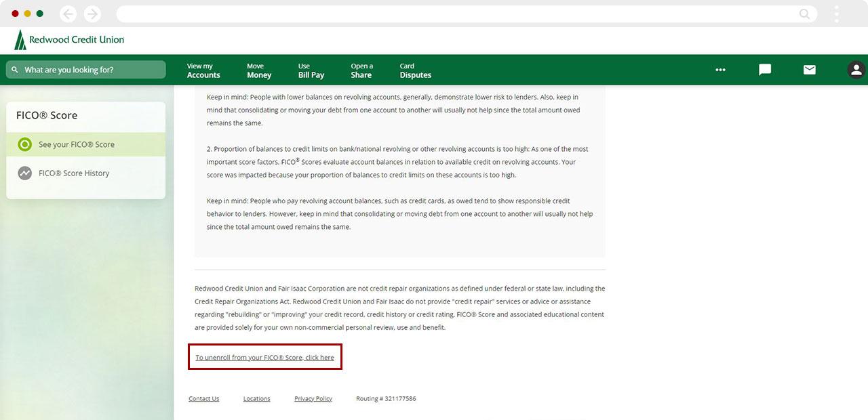Open the user profile avatar icon

point(856,70)
